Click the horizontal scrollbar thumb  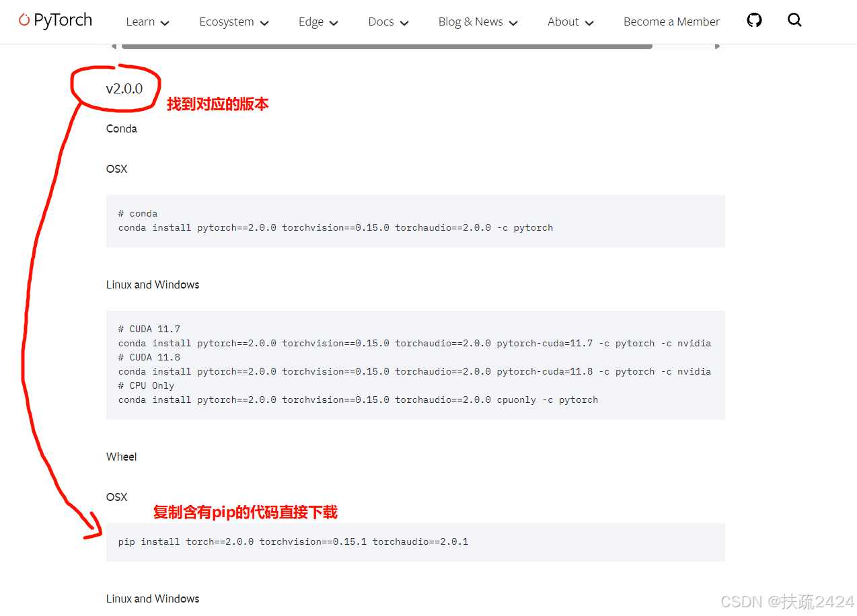coord(387,46)
